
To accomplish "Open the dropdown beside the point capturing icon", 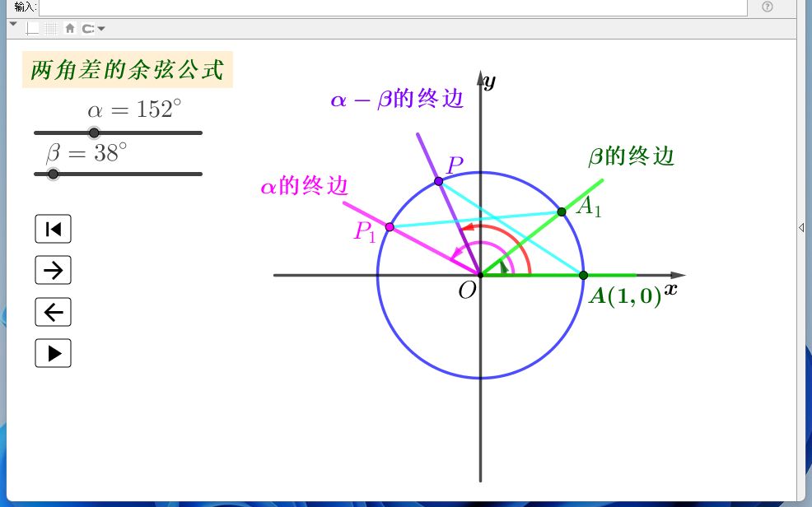I will pos(100,28).
